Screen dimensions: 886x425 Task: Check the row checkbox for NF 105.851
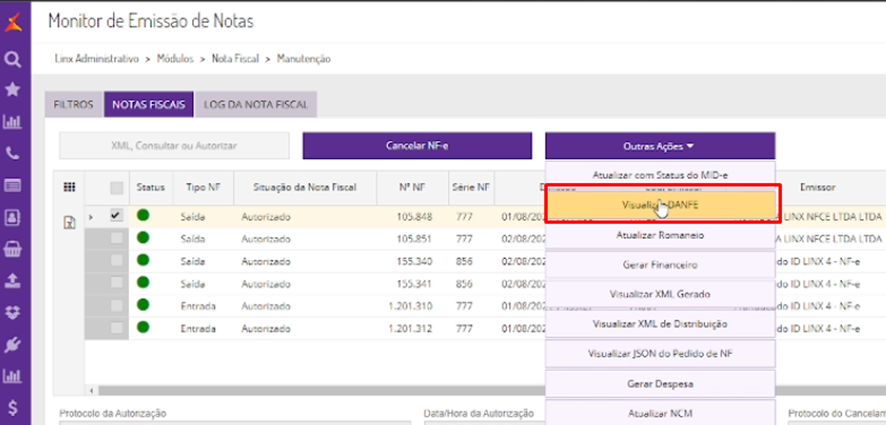(116, 238)
